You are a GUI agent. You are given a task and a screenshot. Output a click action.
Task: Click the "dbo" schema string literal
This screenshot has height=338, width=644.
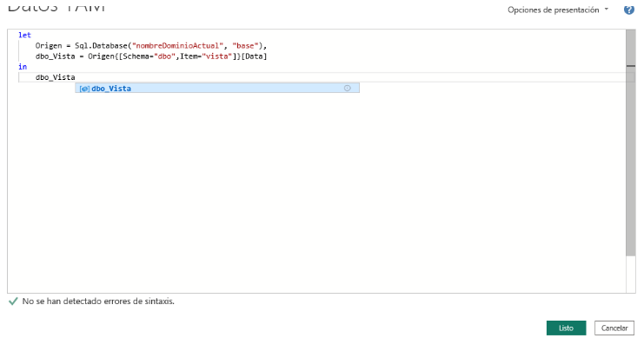click(x=164, y=56)
